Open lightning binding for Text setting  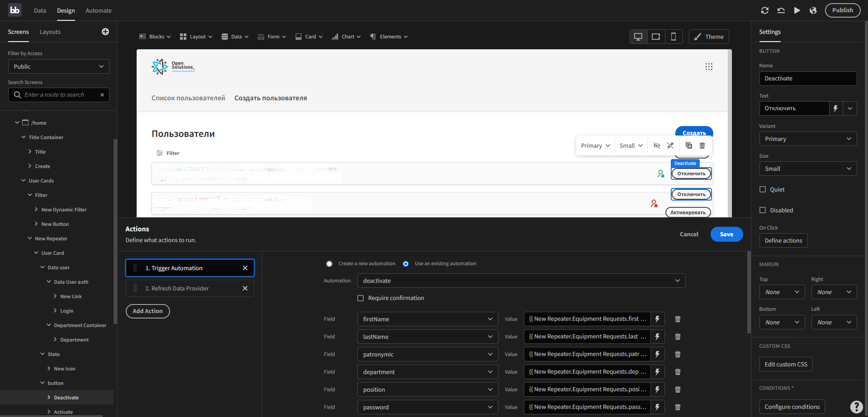click(x=836, y=108)
